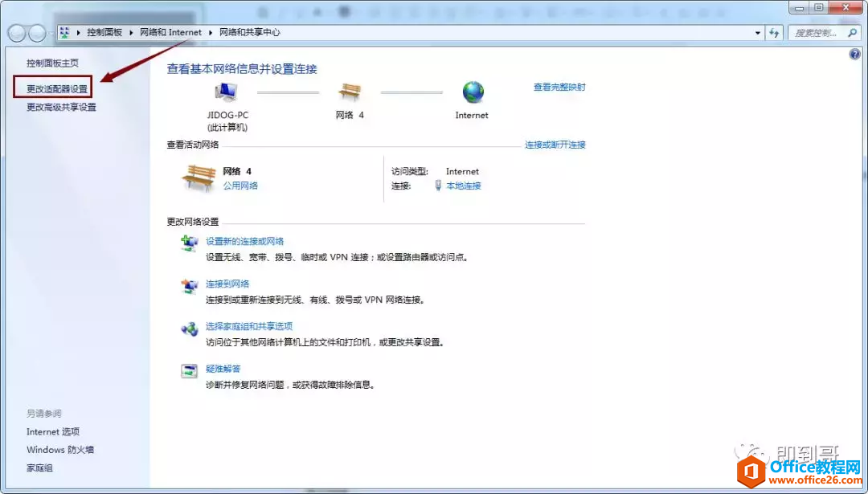The width and height of the screenshot is (868, 494).
Task: Click the 疑难解答 icon
Action: [x=190, y=370]
